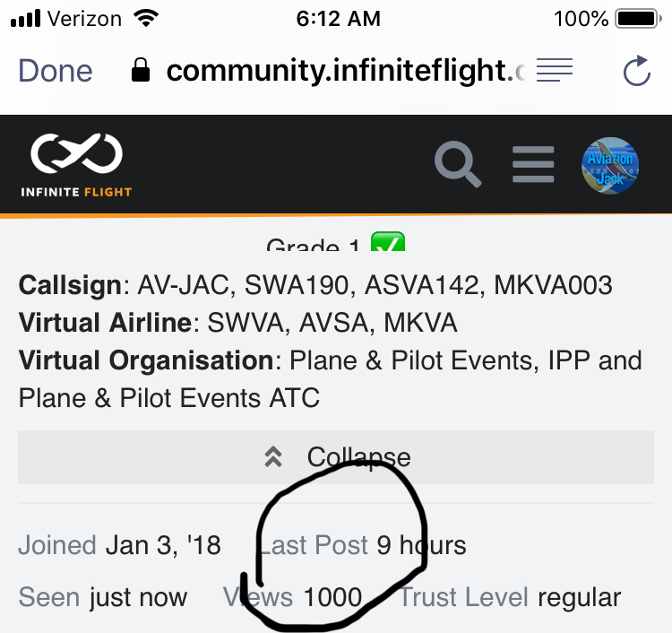672x633 pixels.
Task: Open the Last Post 9 hours link
Action: (x=362, y=545)
